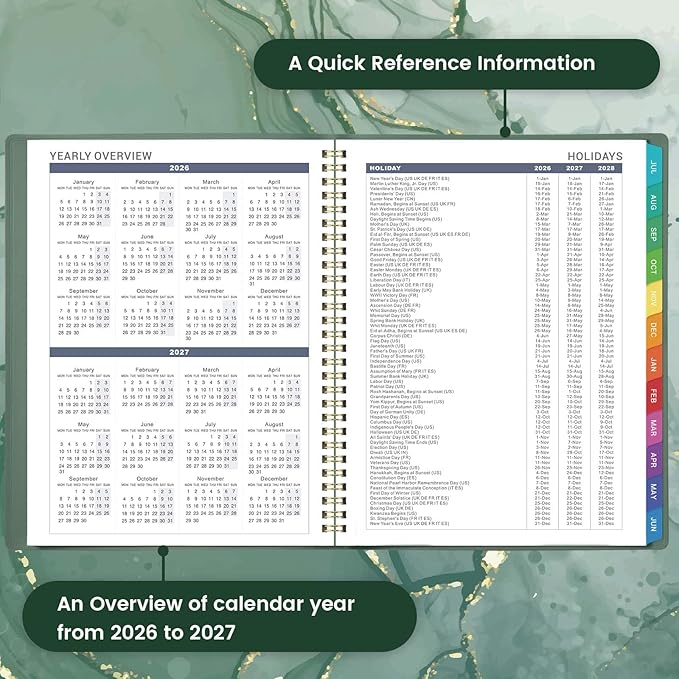Click the 'Bastille Day (FR)' row
Screen dimensions: 679x679
[494, 366]
